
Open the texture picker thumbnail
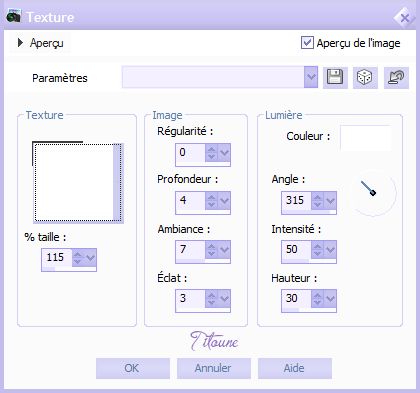pyautogui.click(x=74, y=182)
